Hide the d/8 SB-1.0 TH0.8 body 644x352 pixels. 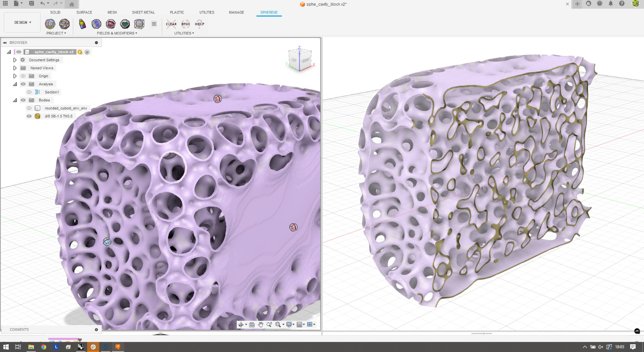click(x=29, y=116)
